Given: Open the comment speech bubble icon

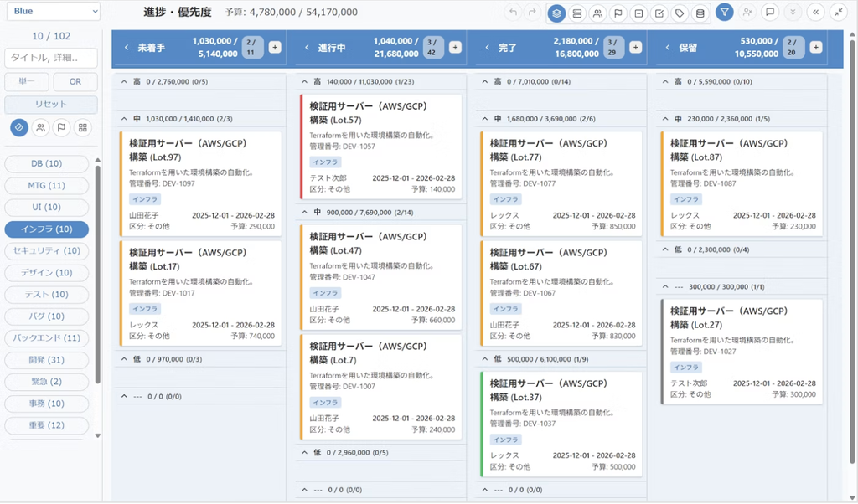Looking at the screenshot, I should coord(770,12).
